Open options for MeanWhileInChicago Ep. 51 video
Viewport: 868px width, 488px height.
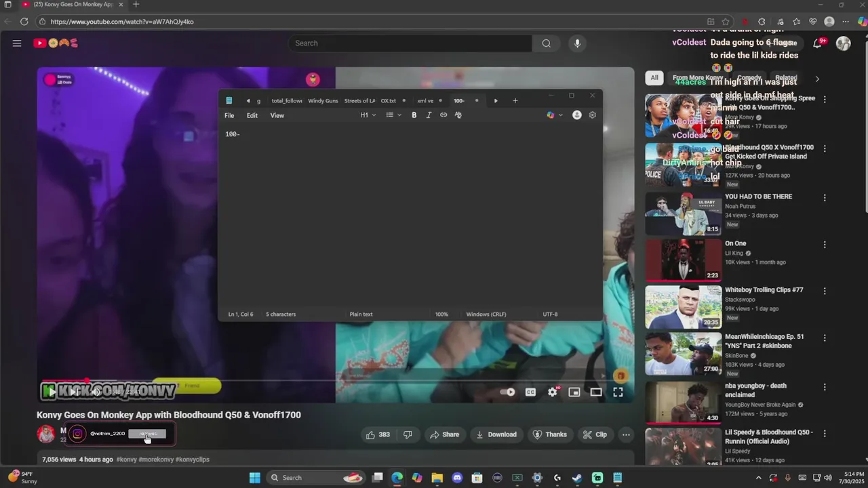click(825, 338)
